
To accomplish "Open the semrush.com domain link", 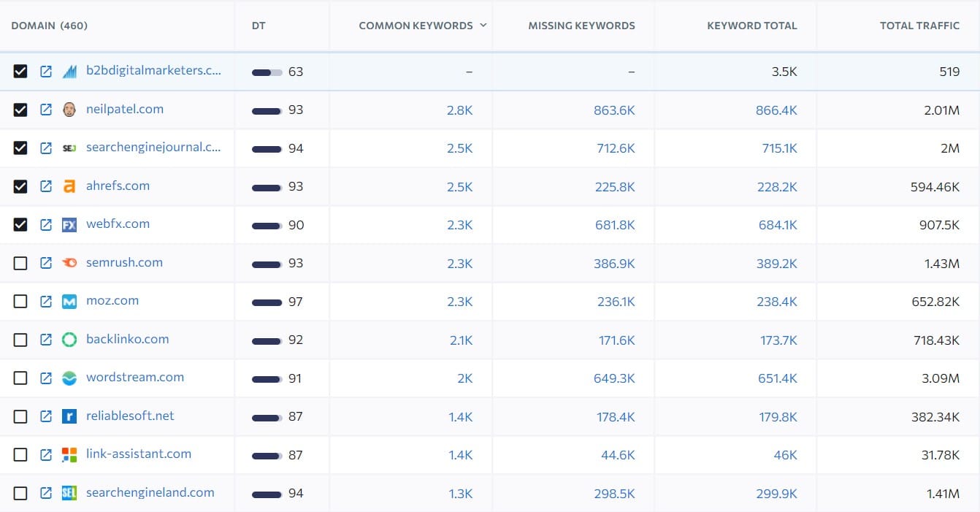I will (125, 263).
